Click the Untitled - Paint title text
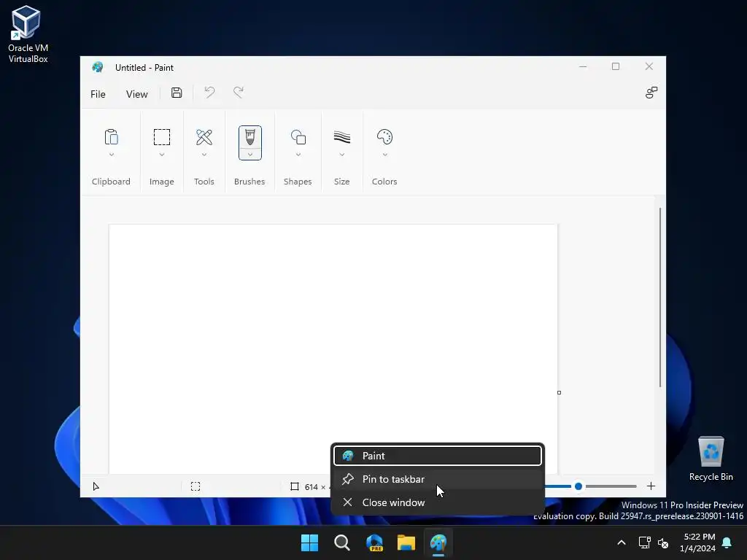The height and width of the screenshot is (560, 747). (x=144, y=68)
